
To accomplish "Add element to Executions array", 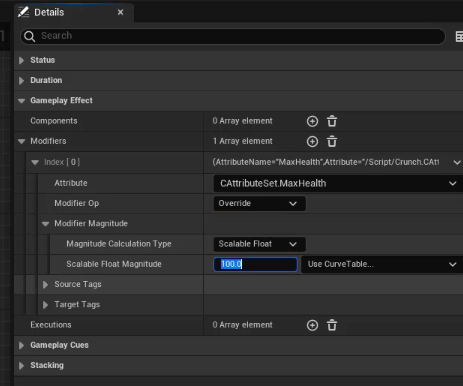I will coord(312,325).
